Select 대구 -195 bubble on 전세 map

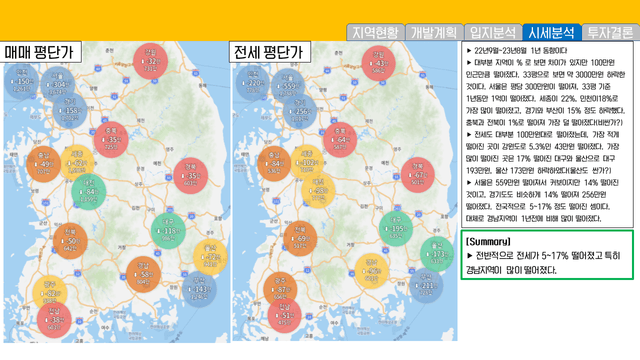click(x=396, y=229)
